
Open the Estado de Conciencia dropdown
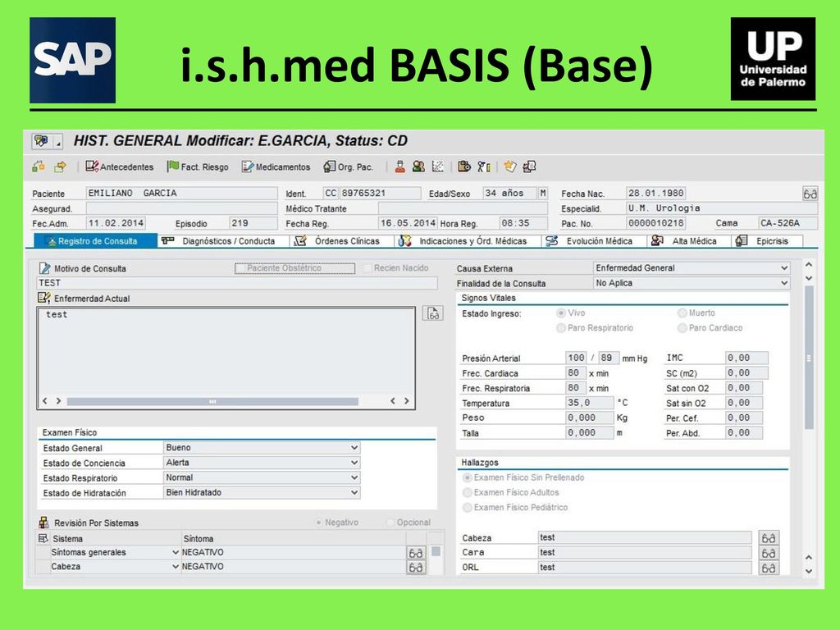click(262, 463)
